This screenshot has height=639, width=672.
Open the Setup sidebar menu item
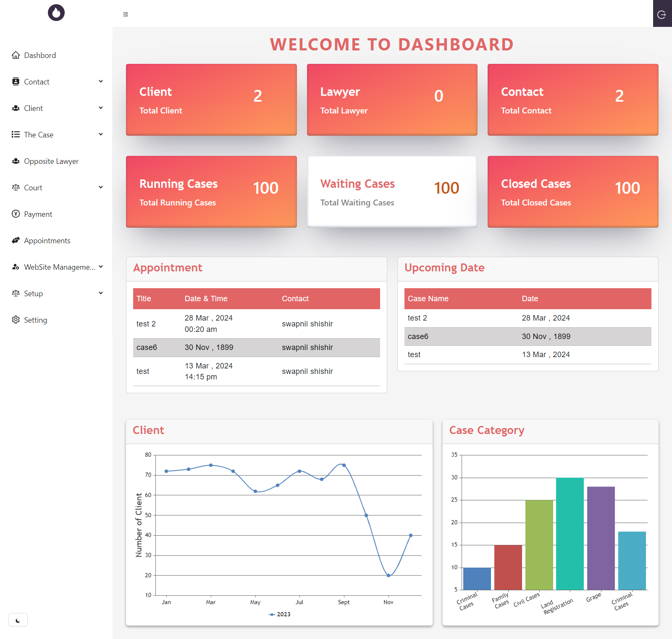coord(34,294)
